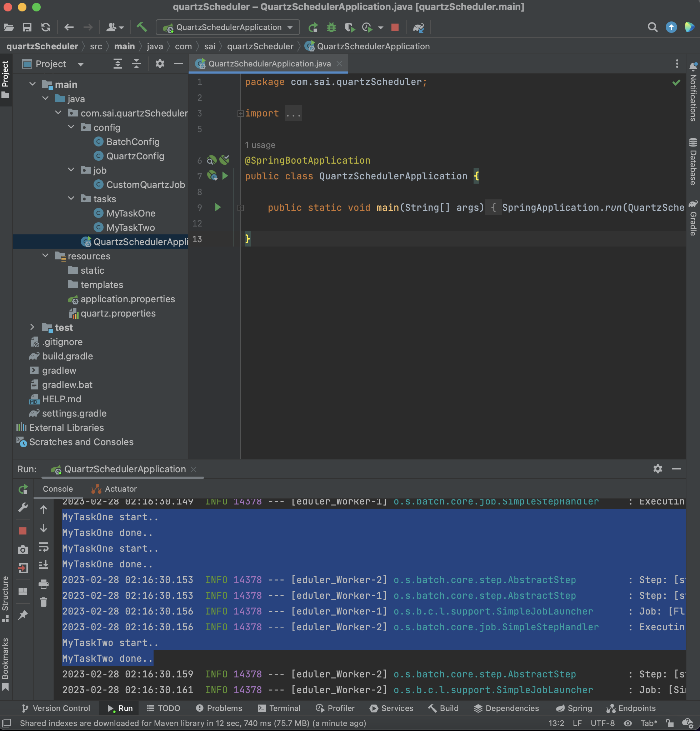Open the Endpoints tool window
700x731 pixels.
coord(631,708)
